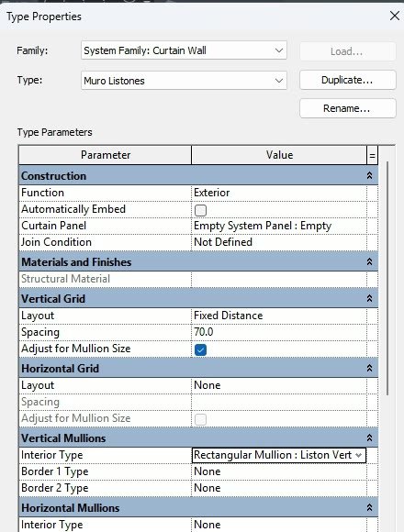Click the Construction section header
Viewport: 404px width, 532px height.
[198, 176]
